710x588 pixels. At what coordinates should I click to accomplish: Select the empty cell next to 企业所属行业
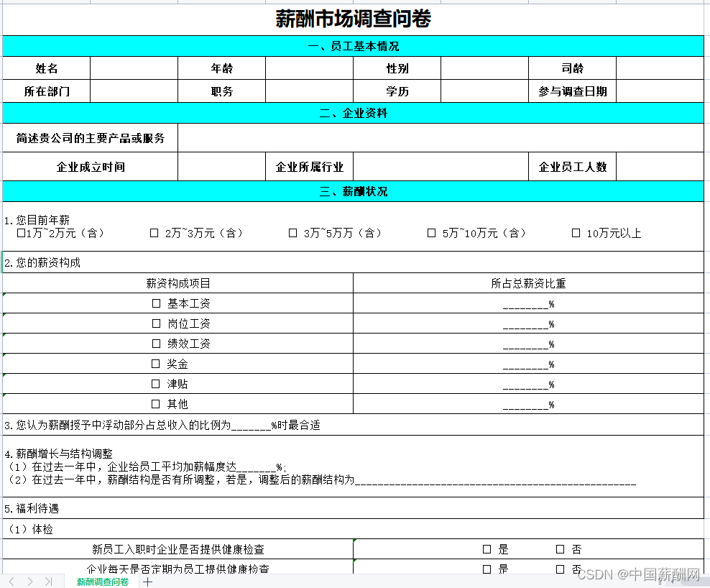(441, 167)
